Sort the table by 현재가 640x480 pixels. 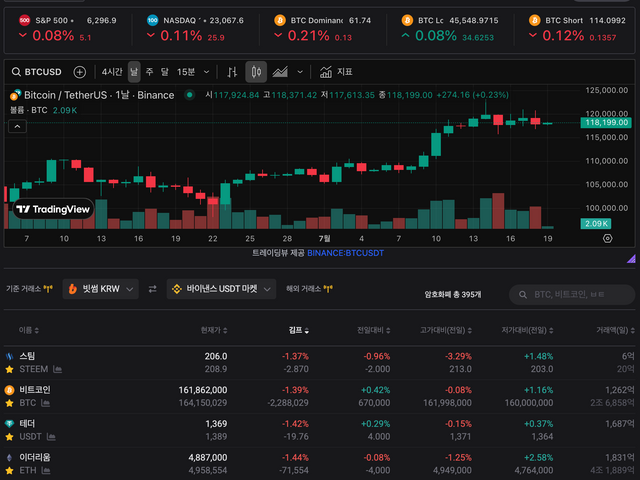click(x=214, y=330)
